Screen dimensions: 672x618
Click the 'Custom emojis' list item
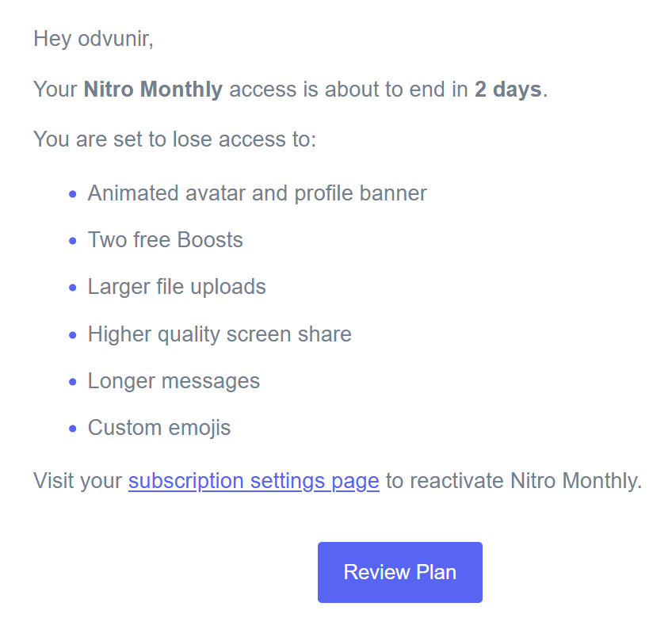click(x=159, y=429)
